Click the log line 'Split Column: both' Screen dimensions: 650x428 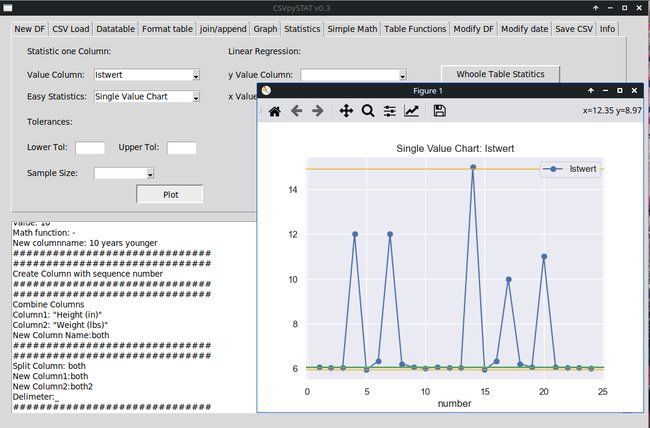[49, 366]
